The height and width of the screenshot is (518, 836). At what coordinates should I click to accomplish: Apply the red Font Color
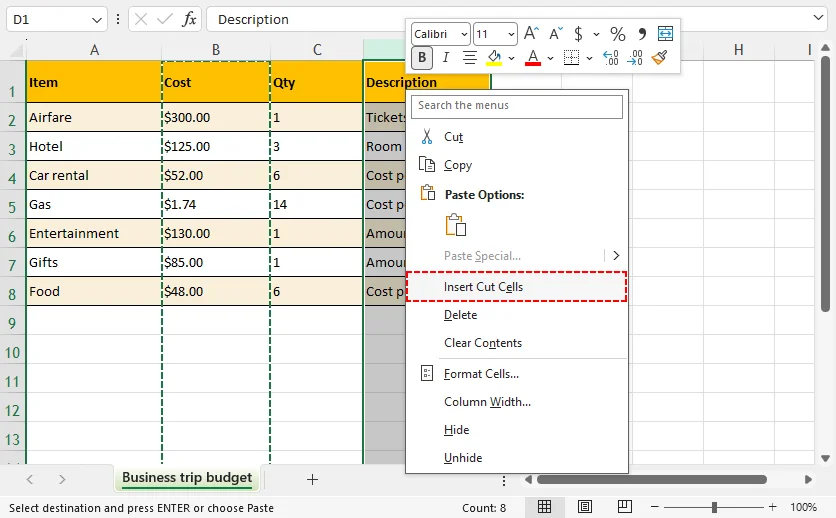point(533,58)
